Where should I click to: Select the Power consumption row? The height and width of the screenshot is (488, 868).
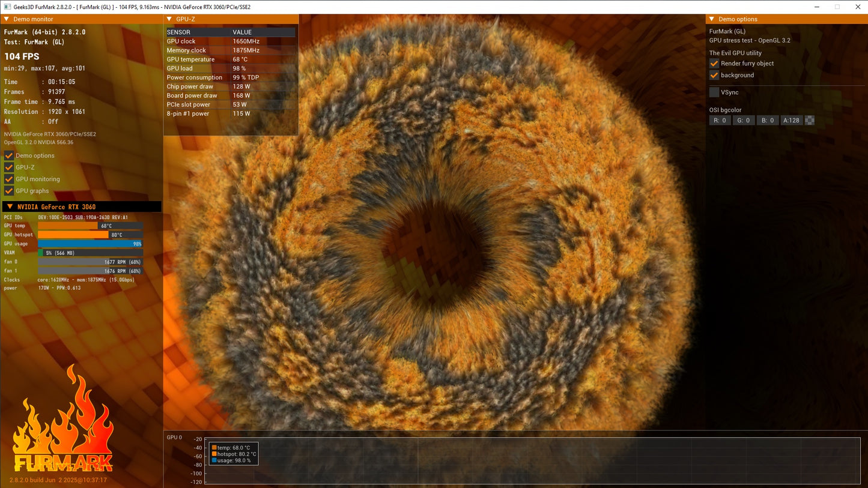[231, 77]
